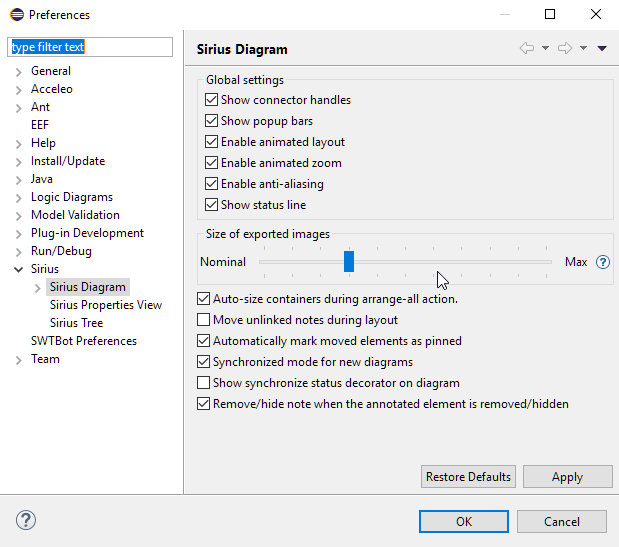Enable Move unlinked notes during layout
This screenshot has height=547, width=619.
[204, 320]
